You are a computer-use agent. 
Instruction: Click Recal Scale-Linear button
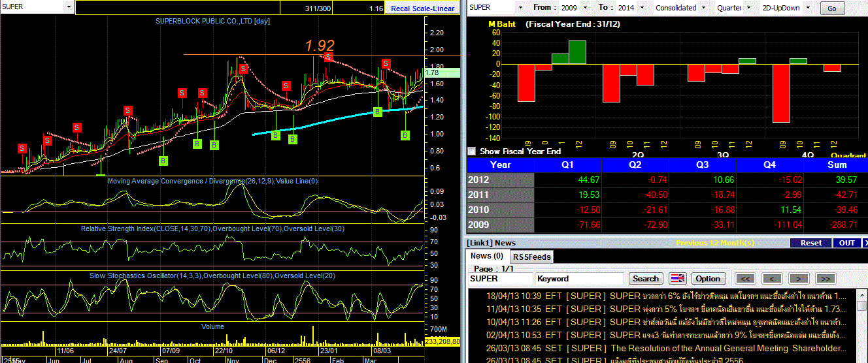coord(423,8)
